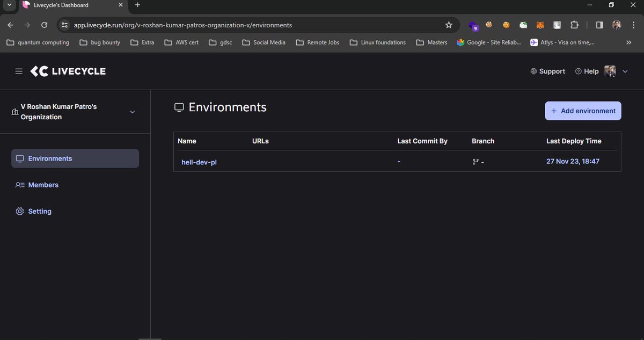Open the second cookie extension icon
This screenshot has width=644, height=340.
506,25
